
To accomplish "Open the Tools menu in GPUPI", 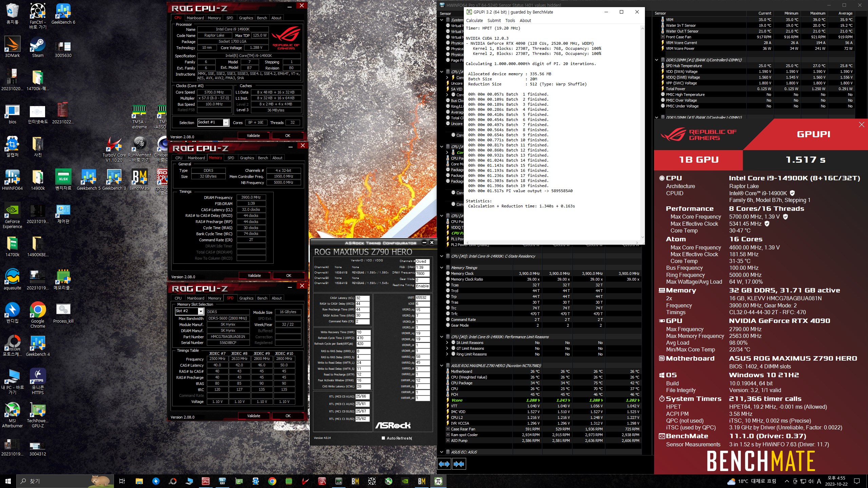I will click(510, 21).
